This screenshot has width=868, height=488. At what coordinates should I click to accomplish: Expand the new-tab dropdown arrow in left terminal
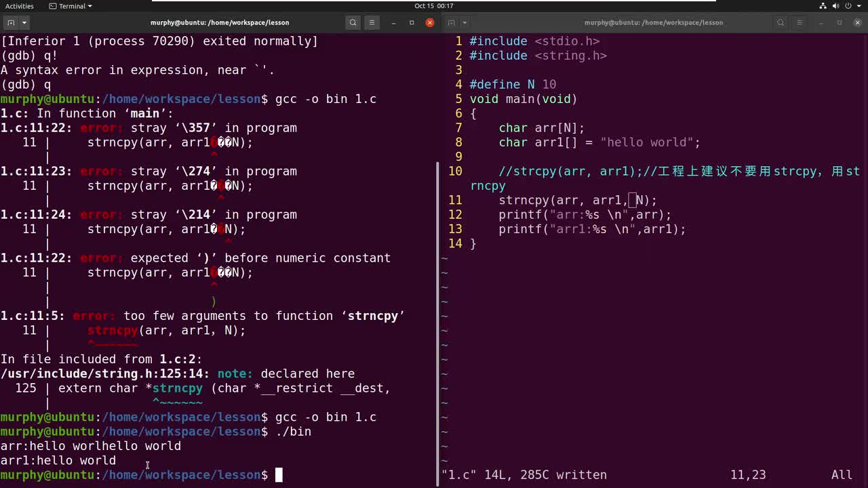click(x=24, y=22)
